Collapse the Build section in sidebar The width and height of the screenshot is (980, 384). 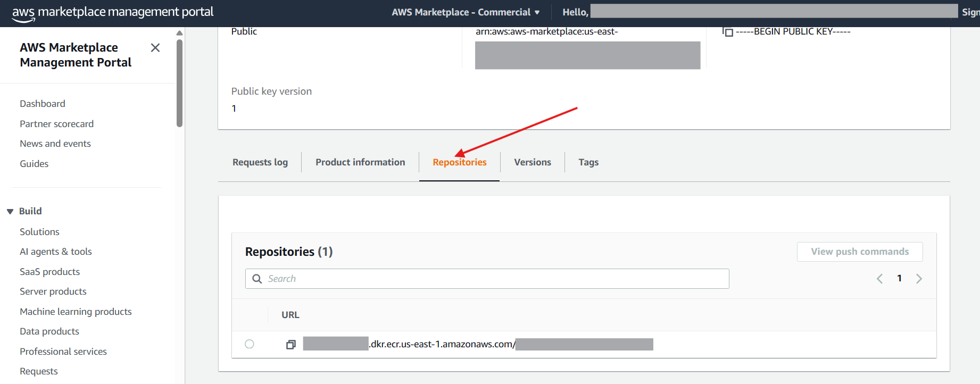coord(10,211)
